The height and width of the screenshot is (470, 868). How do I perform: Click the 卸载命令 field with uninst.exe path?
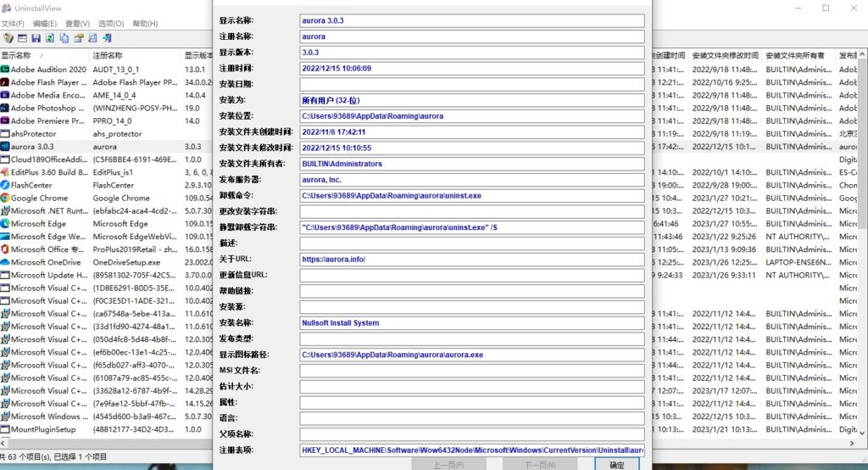(x=472, y=196)
